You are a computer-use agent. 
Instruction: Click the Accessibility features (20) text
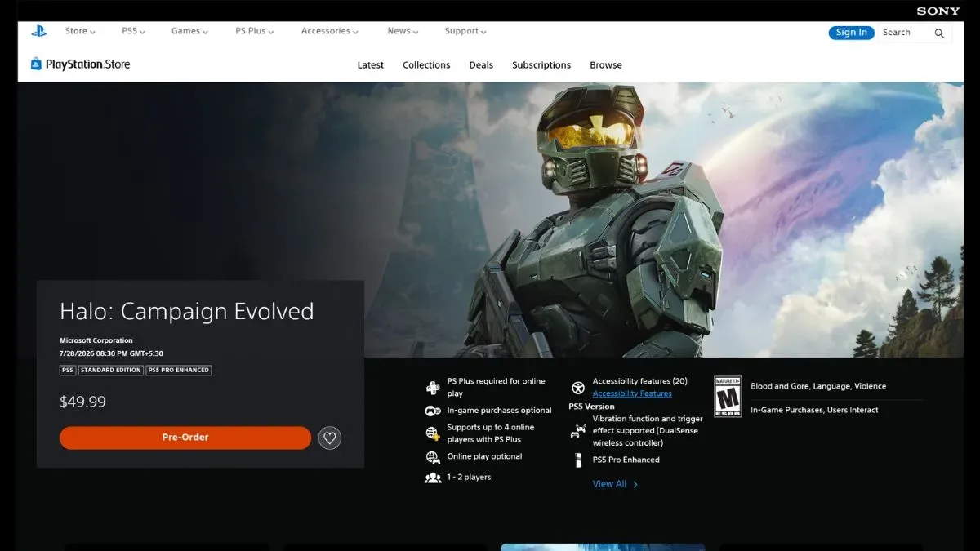tap(639, 381)
